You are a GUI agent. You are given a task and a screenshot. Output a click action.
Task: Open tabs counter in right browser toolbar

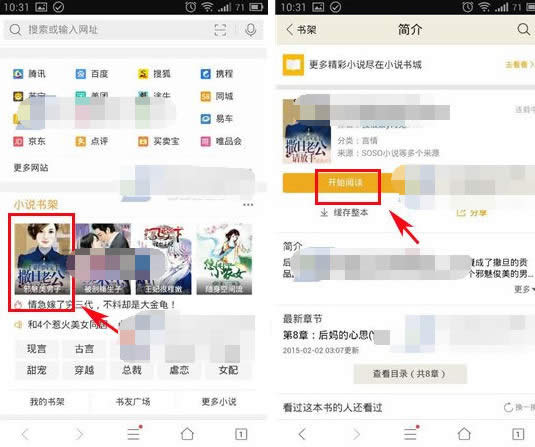tap(518, 434)
